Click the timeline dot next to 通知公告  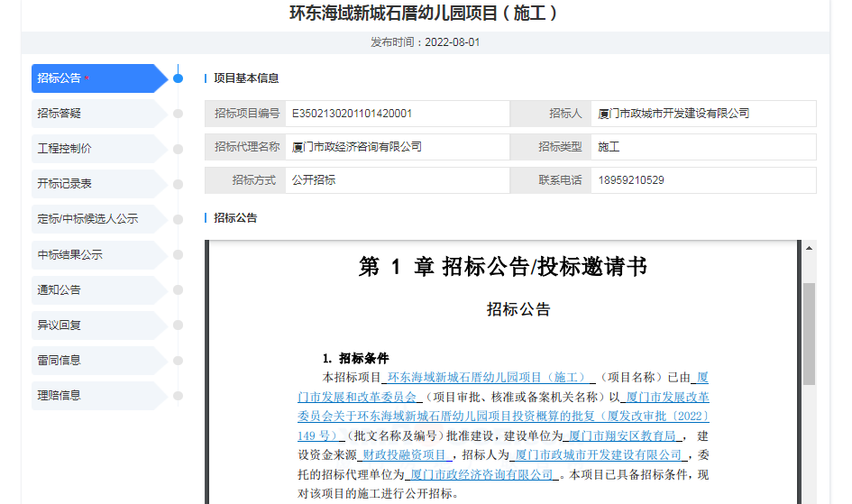pyautogui.click(x=179, y=290)
